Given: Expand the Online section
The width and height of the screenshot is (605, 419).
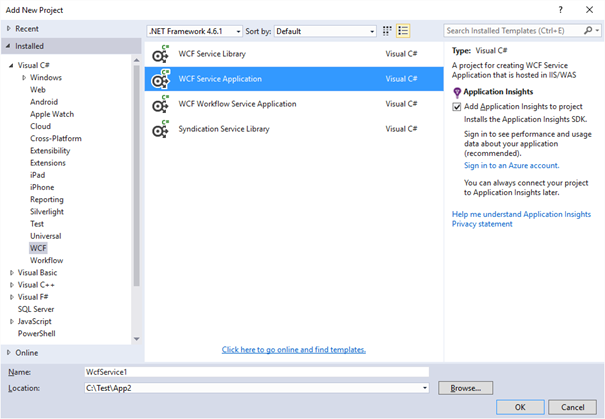Looking at the screenshot, I should [8, 353].
